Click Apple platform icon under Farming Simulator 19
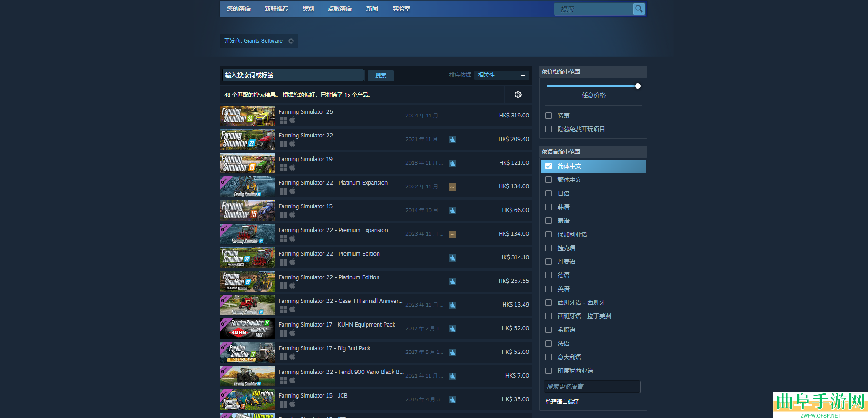 point(293,167)
